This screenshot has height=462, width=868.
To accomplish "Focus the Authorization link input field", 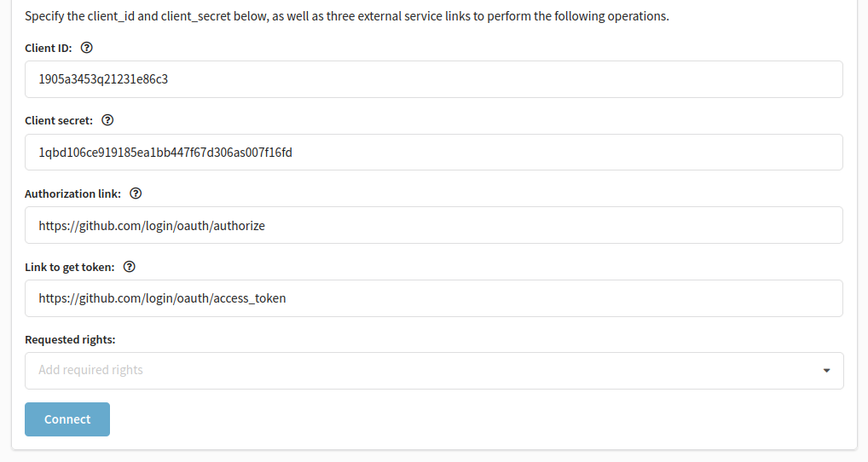I will (433, 225).
